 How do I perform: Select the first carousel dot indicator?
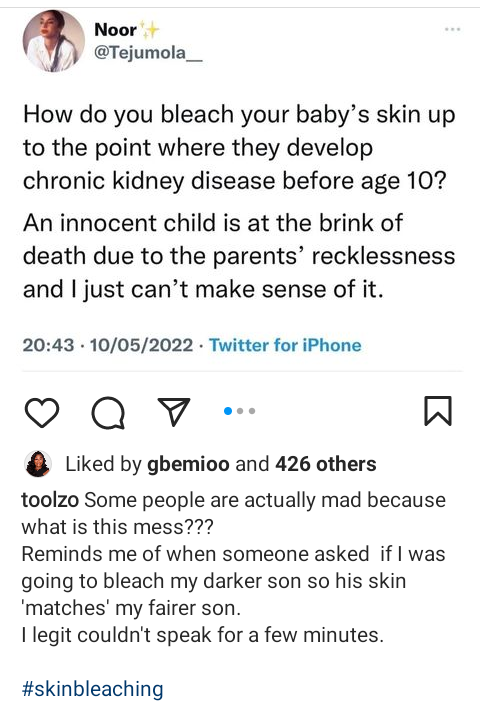[228, 411]
